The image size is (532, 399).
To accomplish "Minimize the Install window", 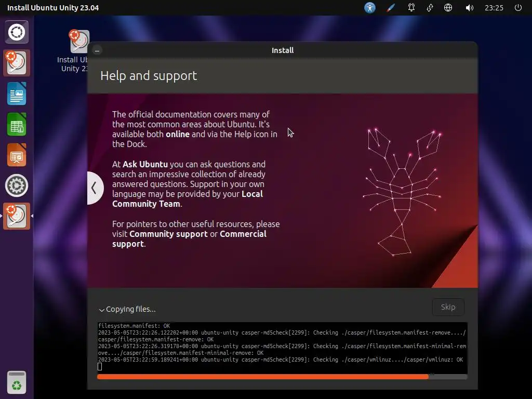I will [x=97, y=51].
